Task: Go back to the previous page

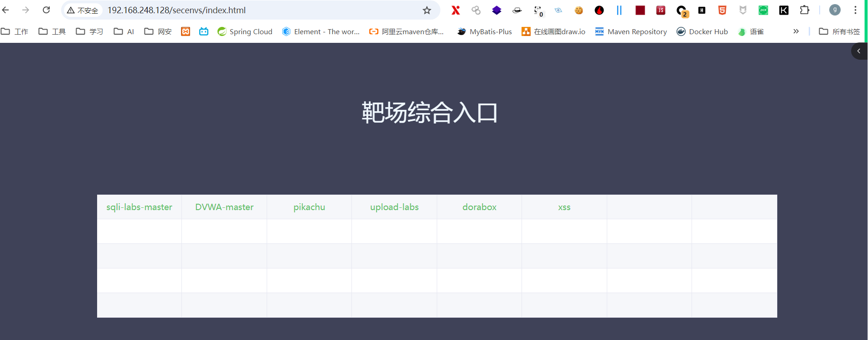Action: [x=6, y=10]
